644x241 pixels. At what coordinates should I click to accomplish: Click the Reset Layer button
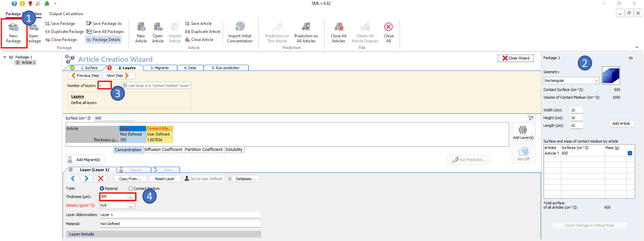point(165,179)
